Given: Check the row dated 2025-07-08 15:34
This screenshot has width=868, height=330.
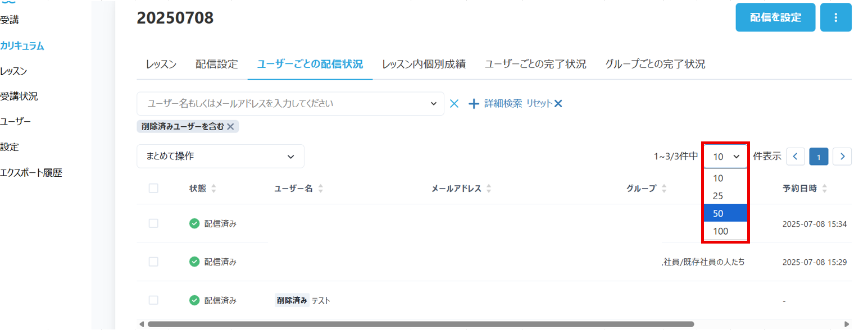Looking at the screenshot, I should click(153, 223).
